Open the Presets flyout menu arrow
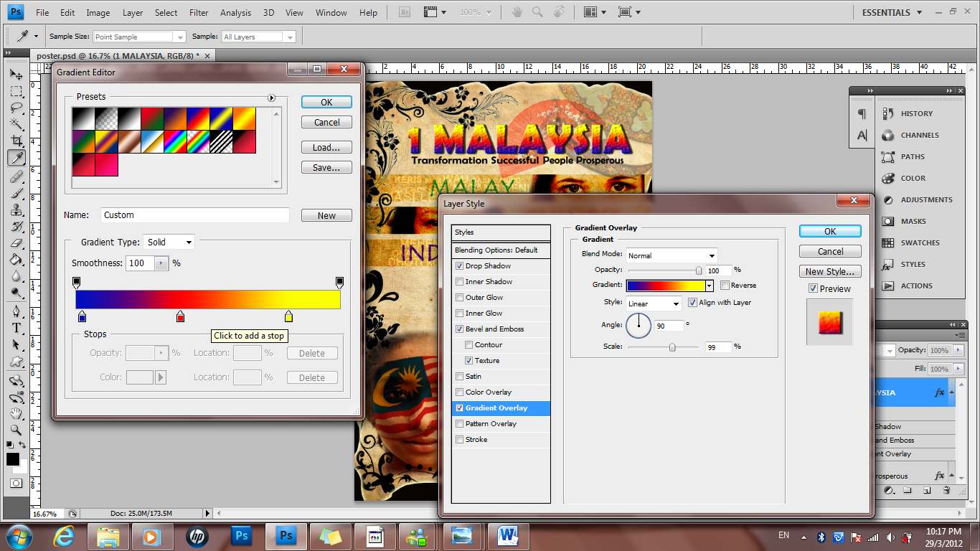Viewport: 980px width, 551px height. pos(272,98)
